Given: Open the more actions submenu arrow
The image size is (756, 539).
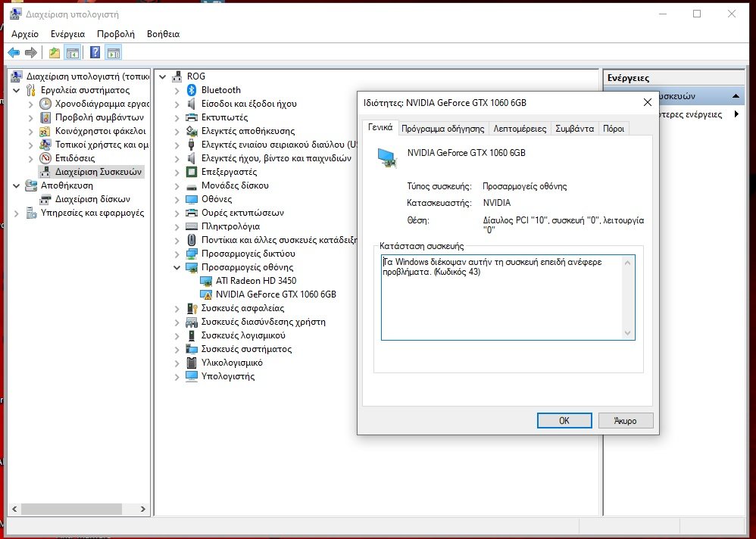Looking at the screenshot, I should tap(736, 114).
